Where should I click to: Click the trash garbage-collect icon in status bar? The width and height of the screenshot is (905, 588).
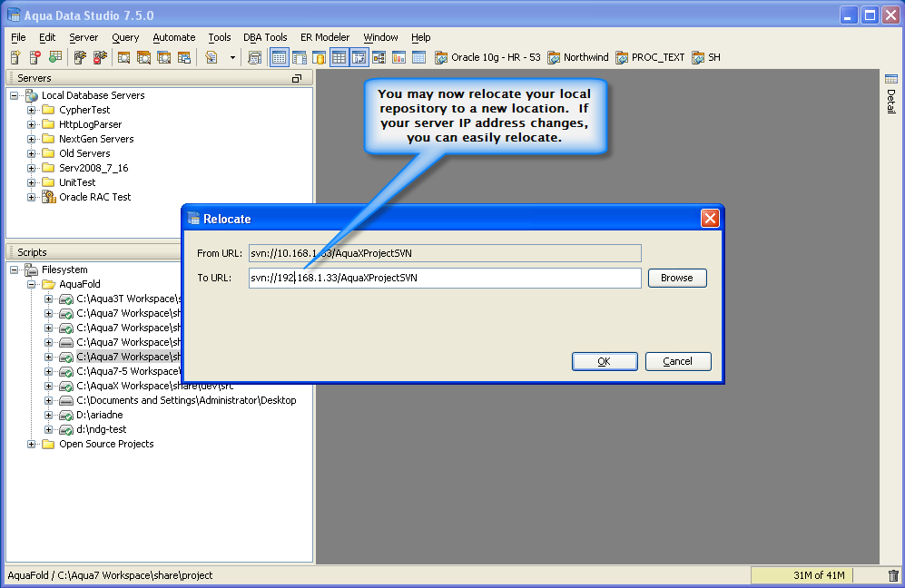893,575
